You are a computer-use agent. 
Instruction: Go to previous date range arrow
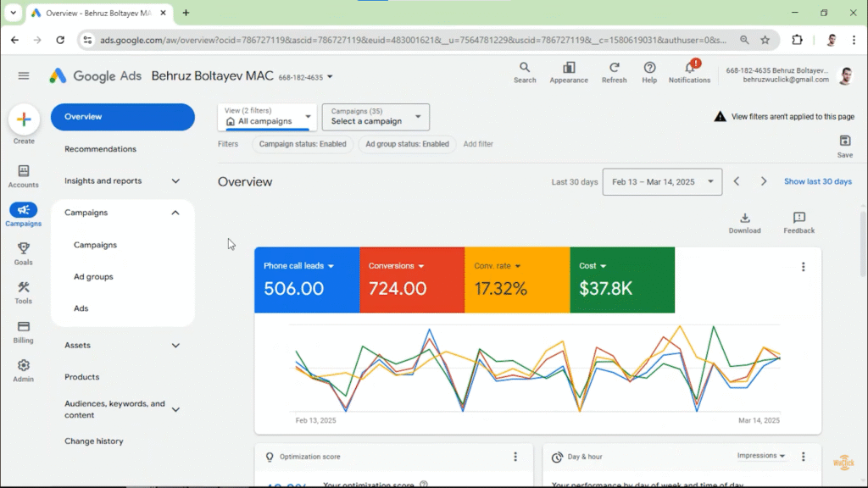point(737,181)
